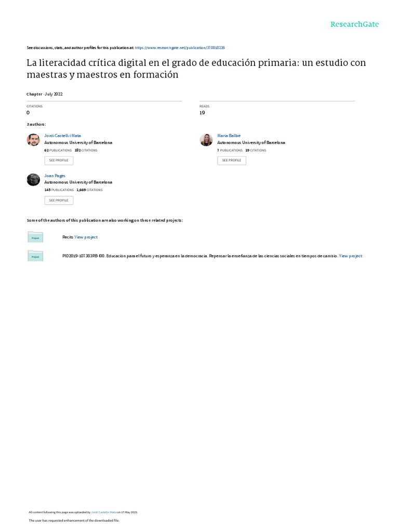This screenshot has width=399, height=532.
Task: Click the publication title La literacidad crítica digital
Action: (x=196, y=69)
